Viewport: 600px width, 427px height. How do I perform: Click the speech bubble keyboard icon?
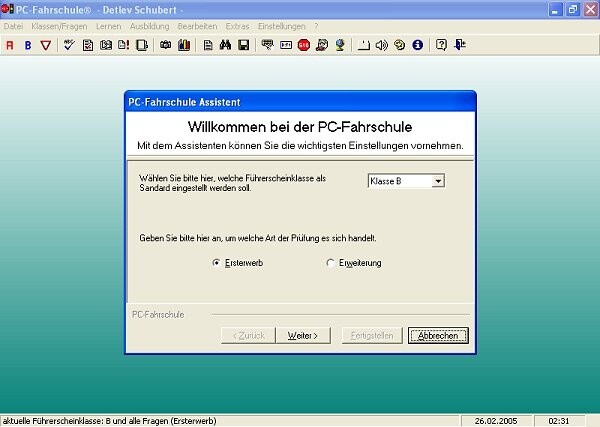pyautogui.click(x=267, y=45)
